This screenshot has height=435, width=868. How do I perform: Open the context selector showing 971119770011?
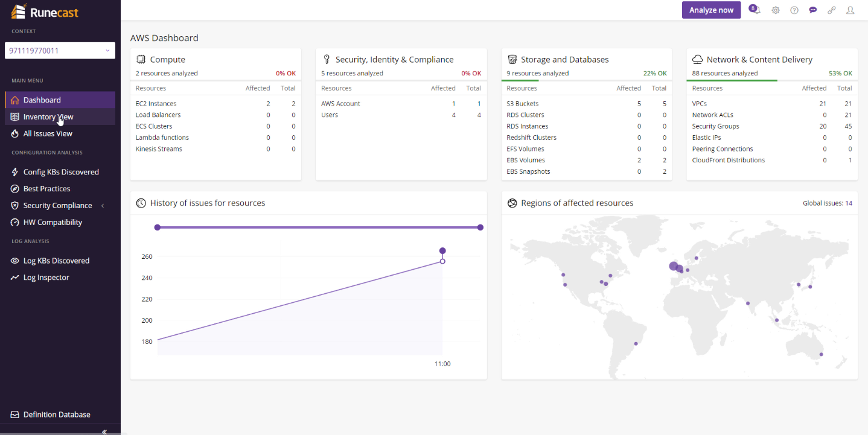point(60,51)
